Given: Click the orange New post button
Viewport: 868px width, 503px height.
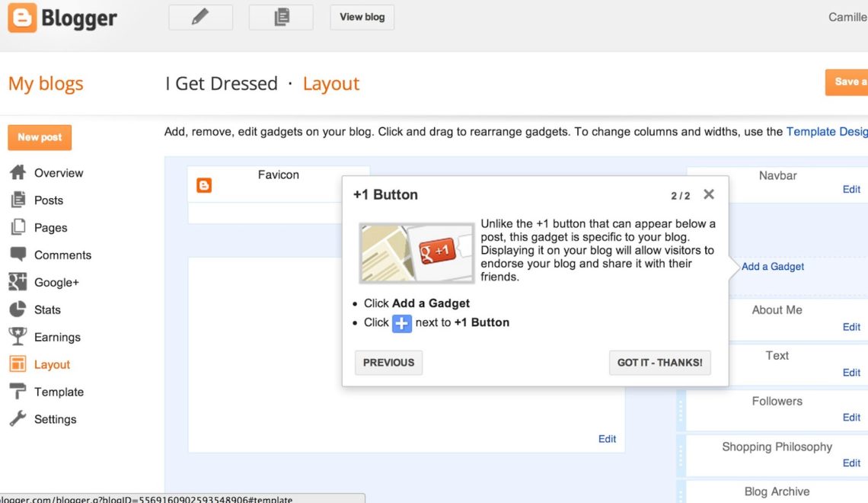Looking at the screenshot, I should point(40,137).
